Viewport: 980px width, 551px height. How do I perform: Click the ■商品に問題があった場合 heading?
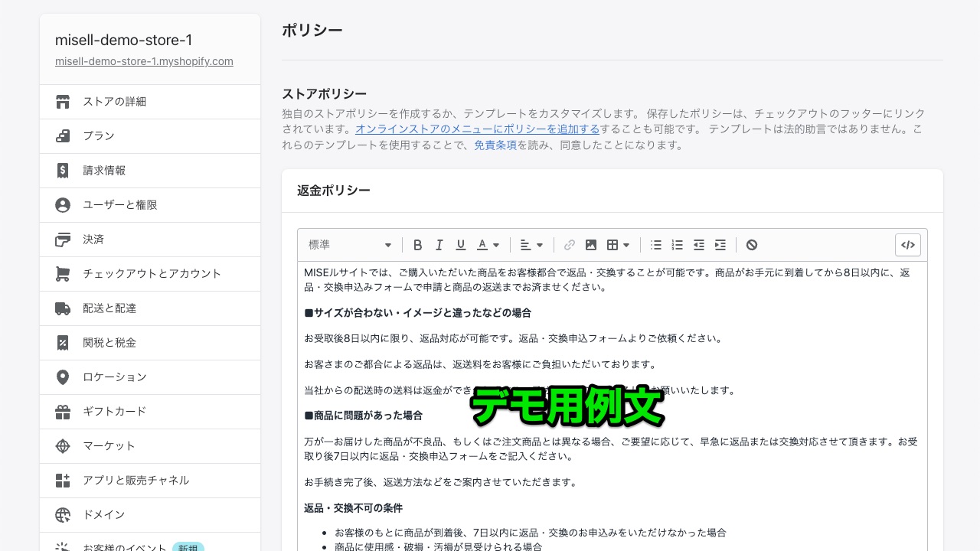click(363, 416)
